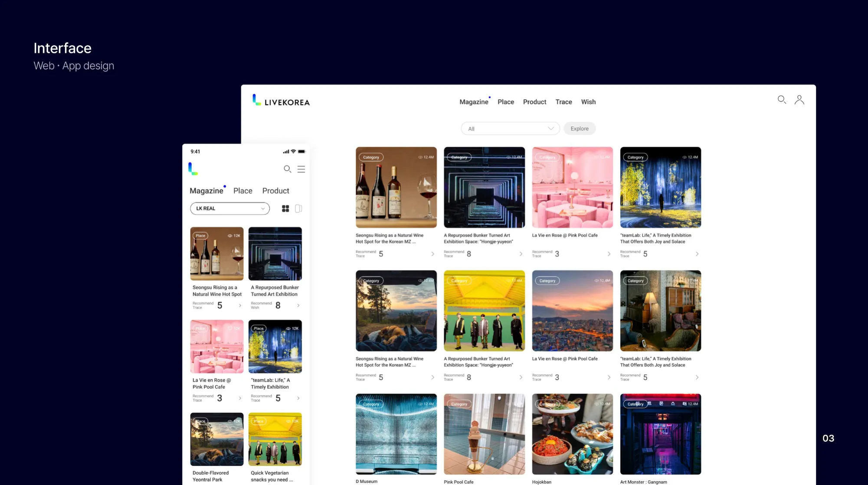
Task: Tap the mobile search icon
Action: 287,169
